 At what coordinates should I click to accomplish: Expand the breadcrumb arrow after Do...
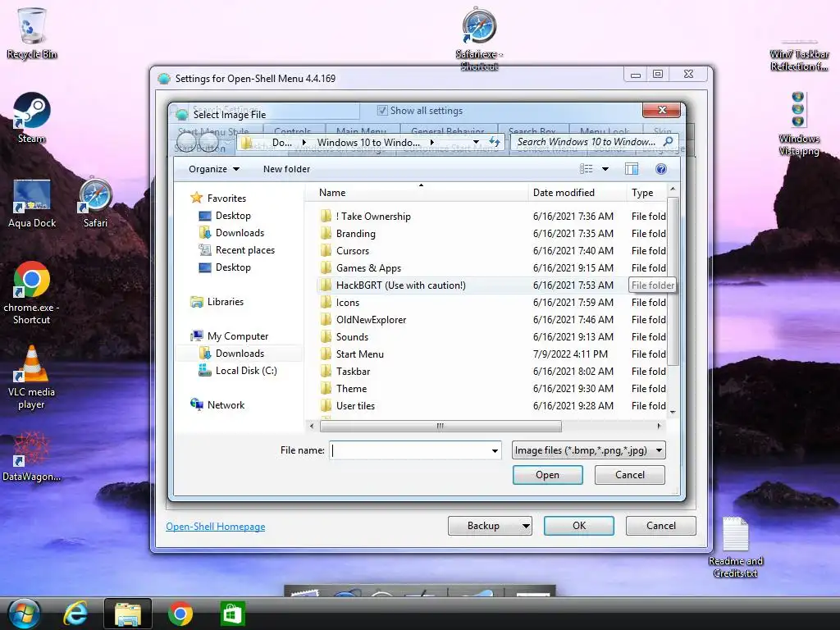304,143
